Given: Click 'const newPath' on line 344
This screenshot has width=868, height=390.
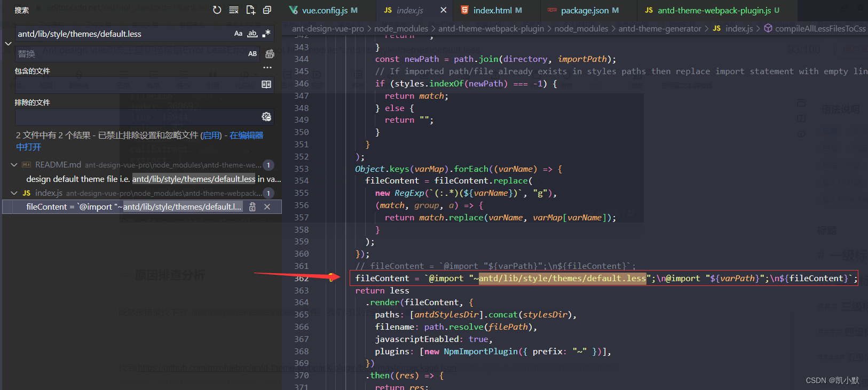Looking at the screenshot, I should click(x=407, y=59).
